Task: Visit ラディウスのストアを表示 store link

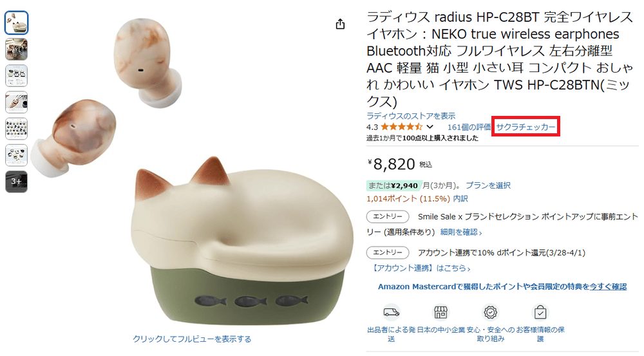Action: tap(411, 116)
